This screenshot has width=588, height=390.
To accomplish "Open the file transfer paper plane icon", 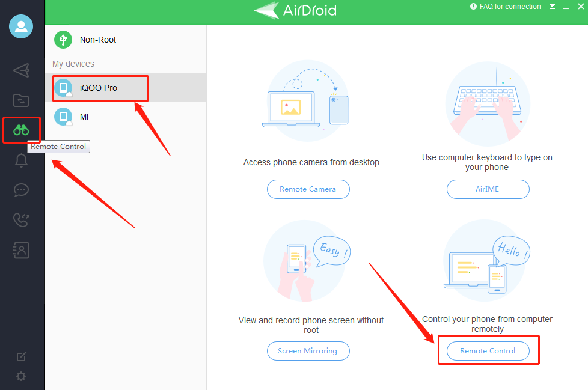I will click(22, 70).
